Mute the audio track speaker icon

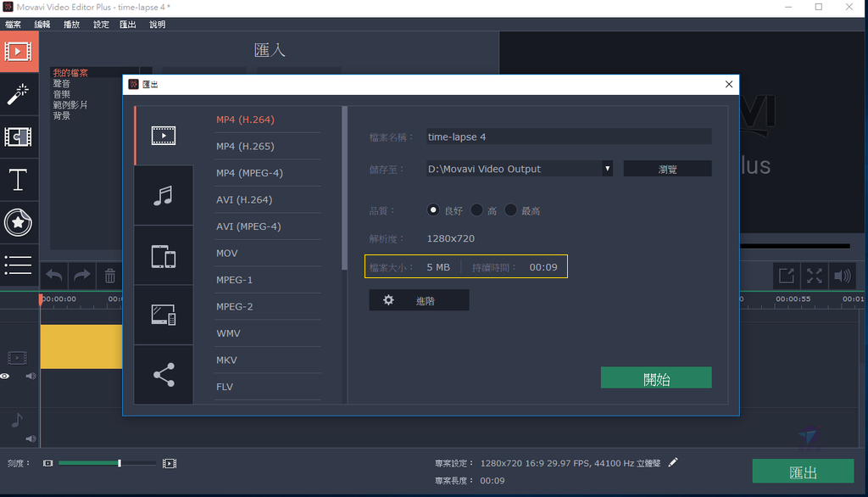click(31, 438)
